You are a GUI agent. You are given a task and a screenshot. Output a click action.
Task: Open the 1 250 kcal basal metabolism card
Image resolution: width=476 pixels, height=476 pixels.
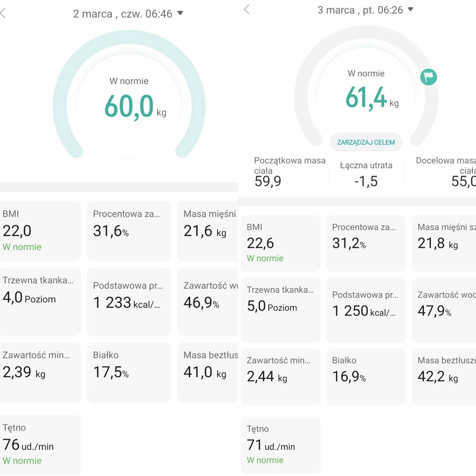coord(366,310)
